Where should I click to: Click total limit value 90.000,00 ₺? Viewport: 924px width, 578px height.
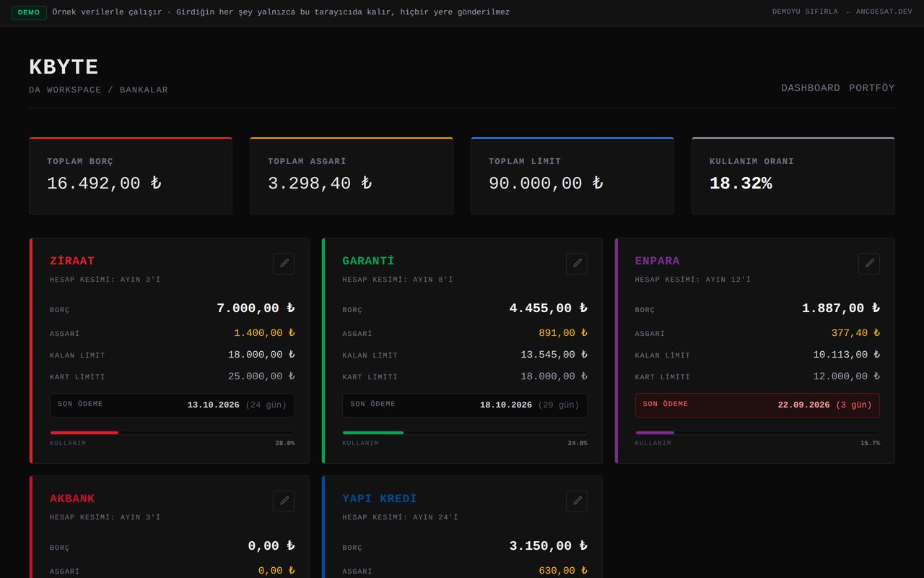click(x=546, y=184)
